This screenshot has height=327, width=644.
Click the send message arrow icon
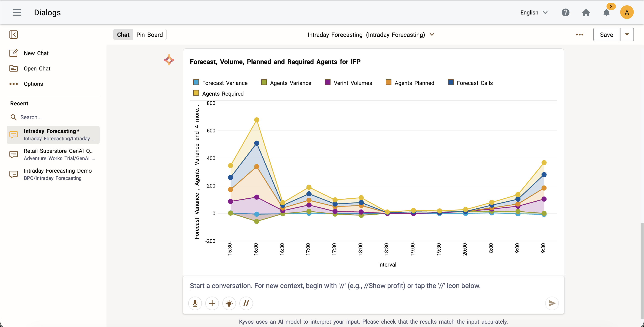552,303
